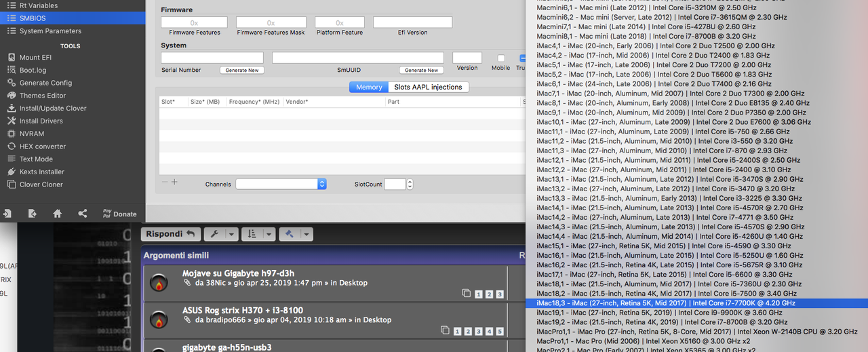
Task: Go to page 5 of ASUS Rog strix topic
Action: 500,331
